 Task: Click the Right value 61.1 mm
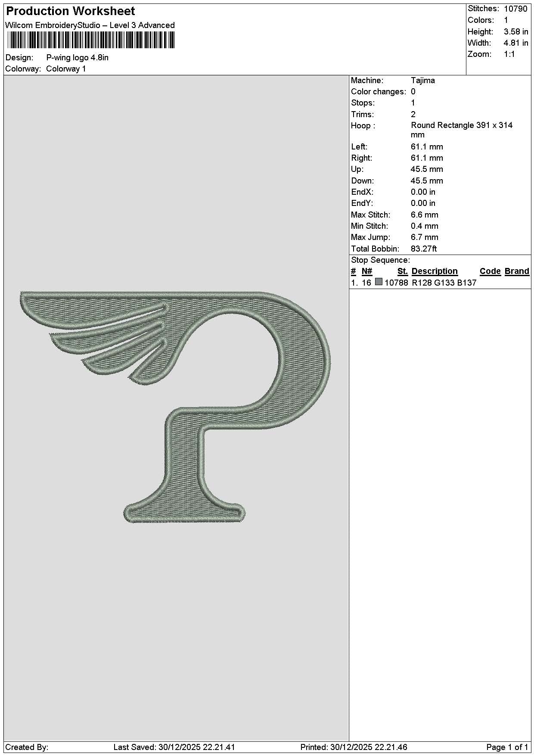coord(427,158)
